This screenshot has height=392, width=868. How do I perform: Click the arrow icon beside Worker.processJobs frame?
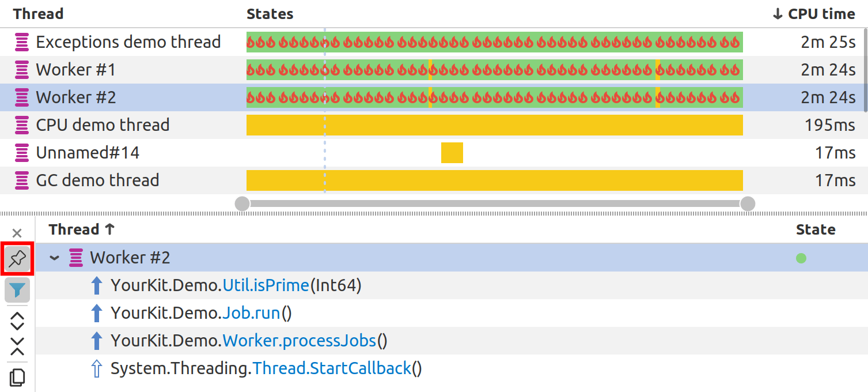click(x=97, y=341)
